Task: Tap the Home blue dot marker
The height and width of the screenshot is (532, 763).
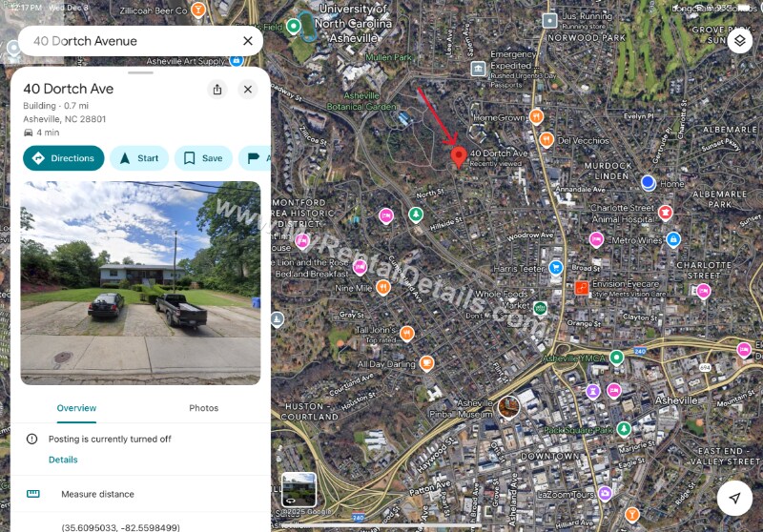Action: click(649, 183)
